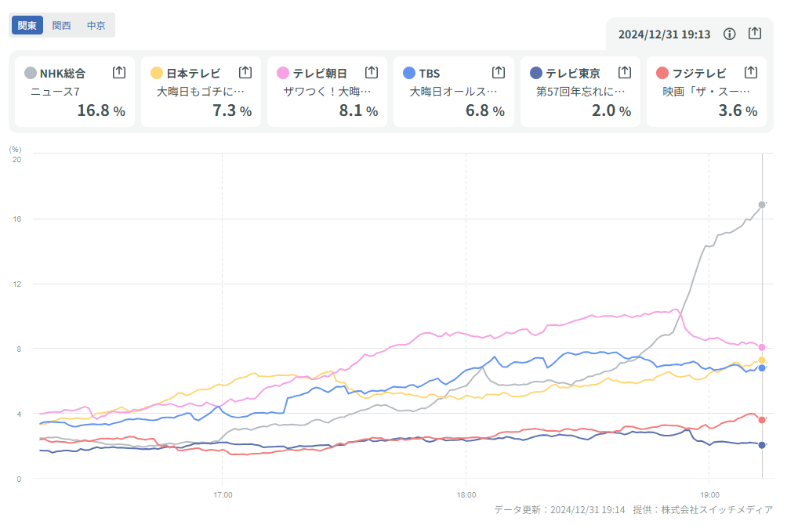798x532 pixels.
Task: Select the 関東 region tab
Action: point(27,25)
